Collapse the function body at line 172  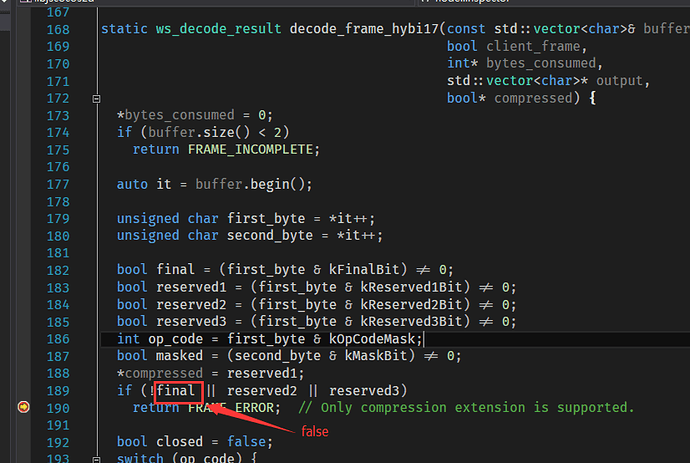click(96, 99)
